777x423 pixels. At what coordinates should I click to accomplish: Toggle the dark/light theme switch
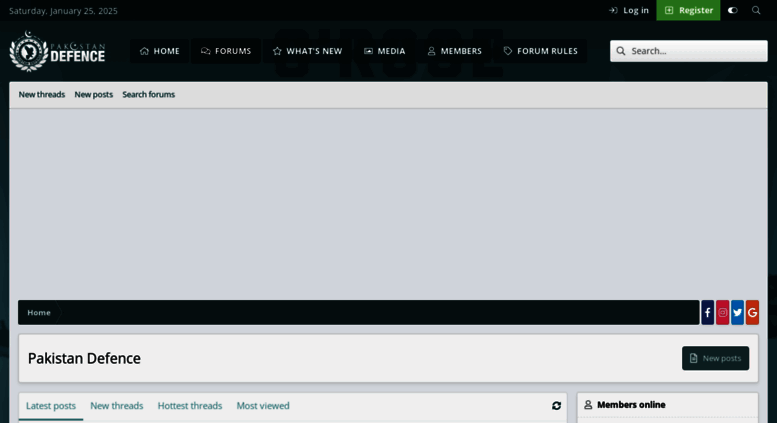coord(732,10)
